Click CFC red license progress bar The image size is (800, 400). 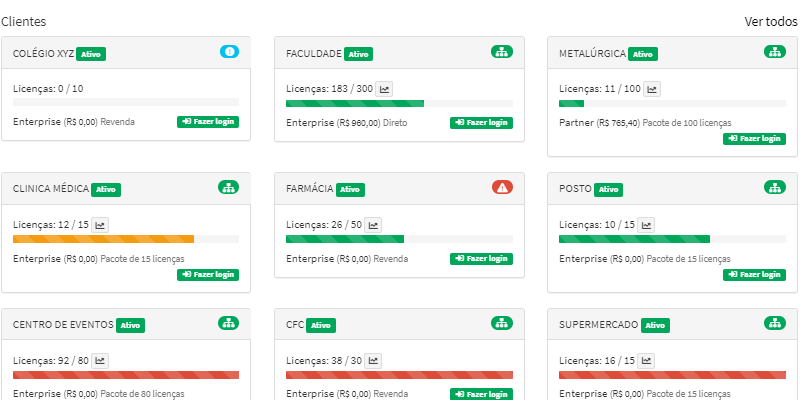click(x=399, y=375)
